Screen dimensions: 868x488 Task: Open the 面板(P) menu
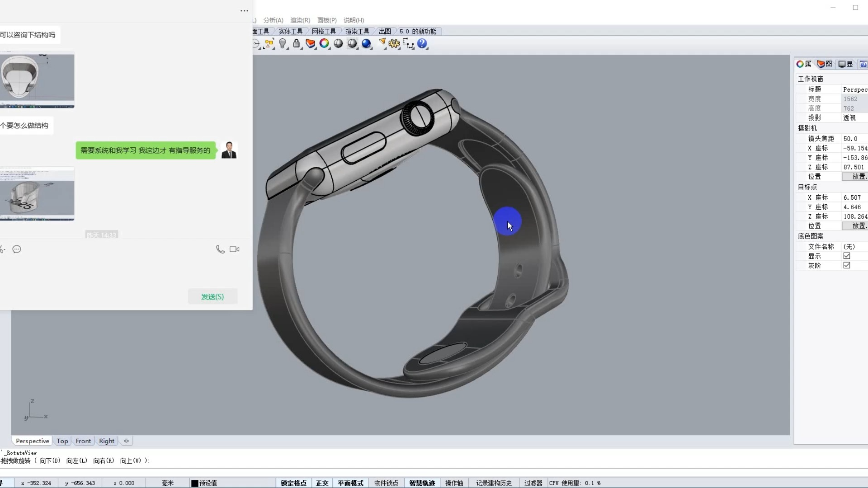327,20
